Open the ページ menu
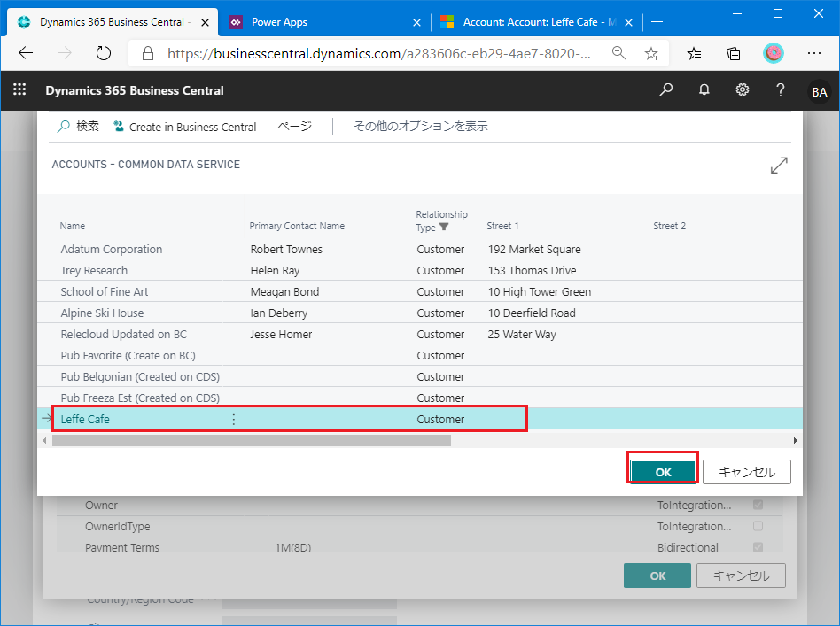The width and height of the screenshot is (840, 626). (x=295, y=127)
